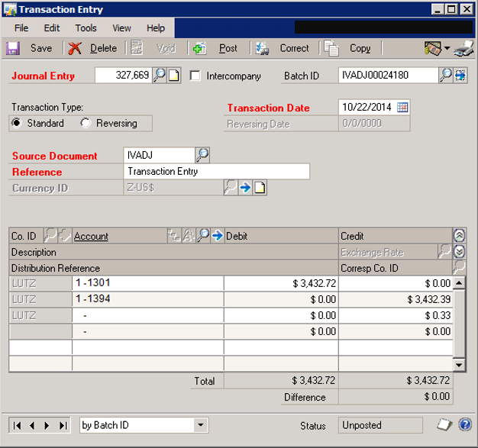The image size is (478, 448).
Task: Go to first record navigation button
Action: click(17, 425)
